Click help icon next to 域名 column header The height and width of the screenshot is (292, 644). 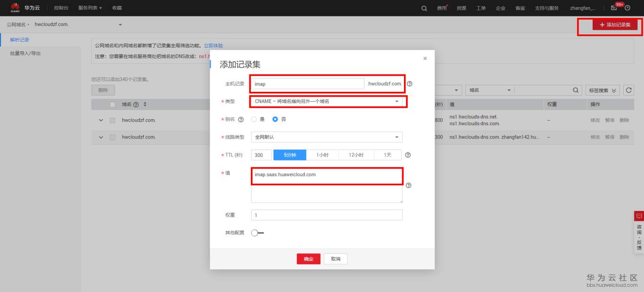pos(136,105)
